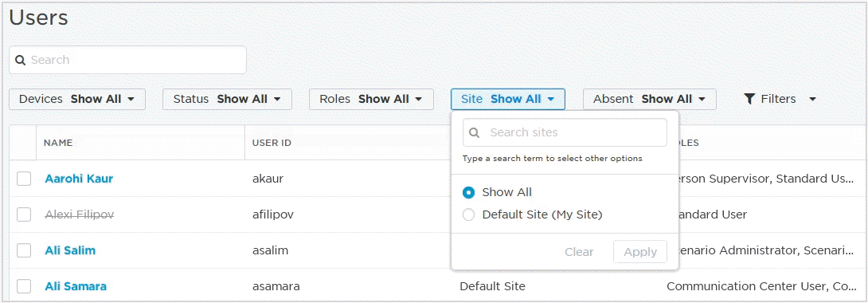This screenshot has height=303, width=868.
Task: Click user ID asamara
Action: (276, 286)
